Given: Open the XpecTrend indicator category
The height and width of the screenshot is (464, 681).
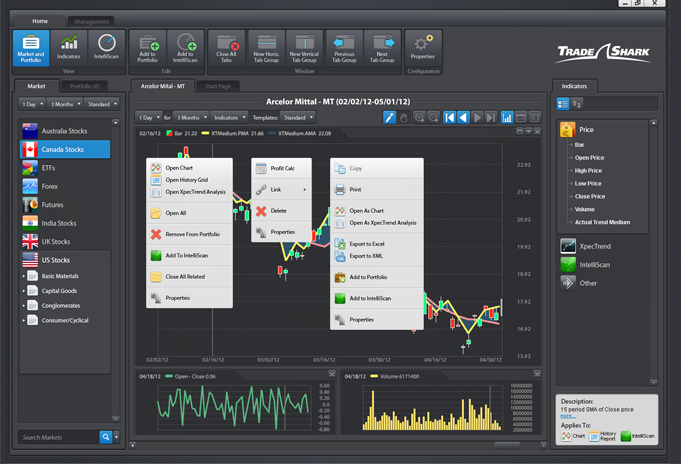Looking at the screenshot, I should [x=595, y=246].
